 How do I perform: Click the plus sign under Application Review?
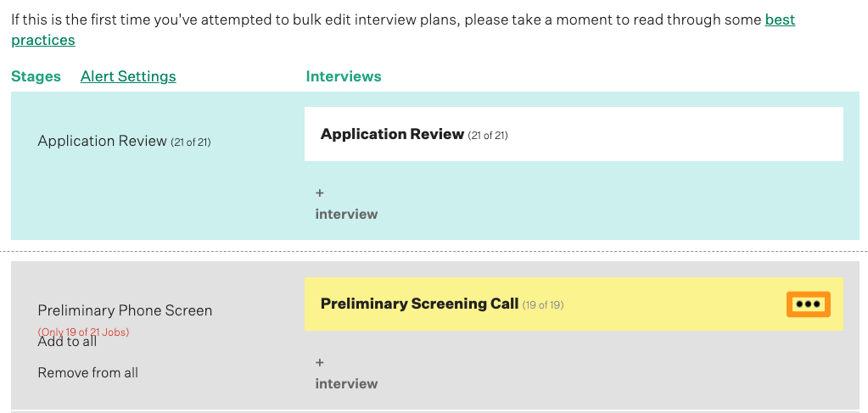pos(320,193)
